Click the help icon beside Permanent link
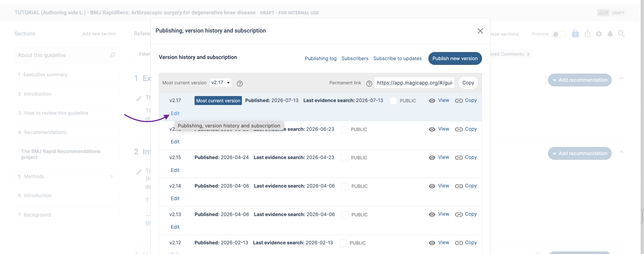 [x=369, y=83]
